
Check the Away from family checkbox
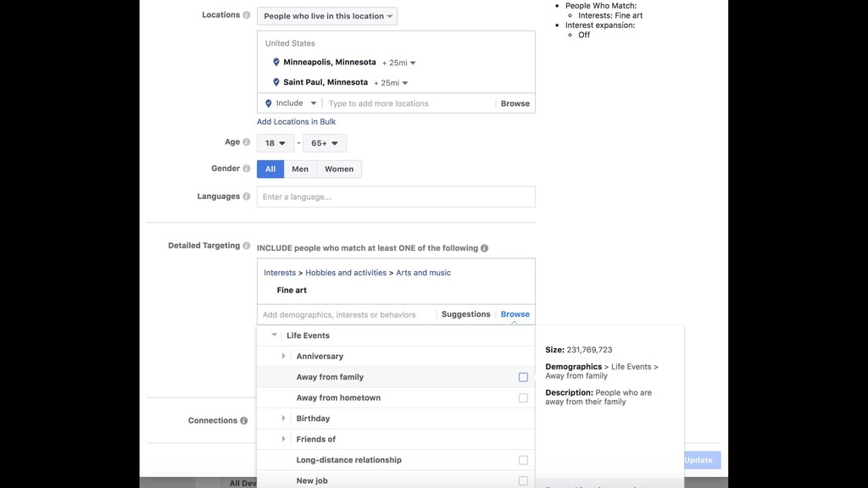(523, 377)
